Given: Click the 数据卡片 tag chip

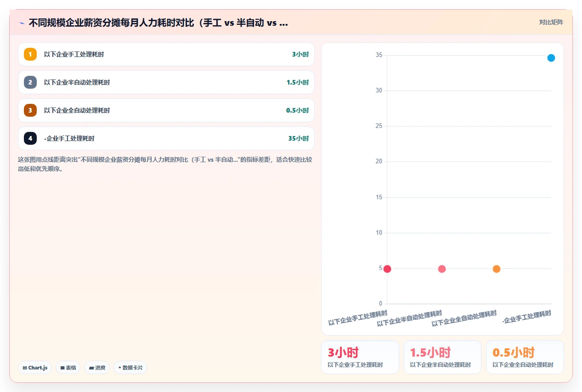Looking at the screenshot, I should click(130, 368).
